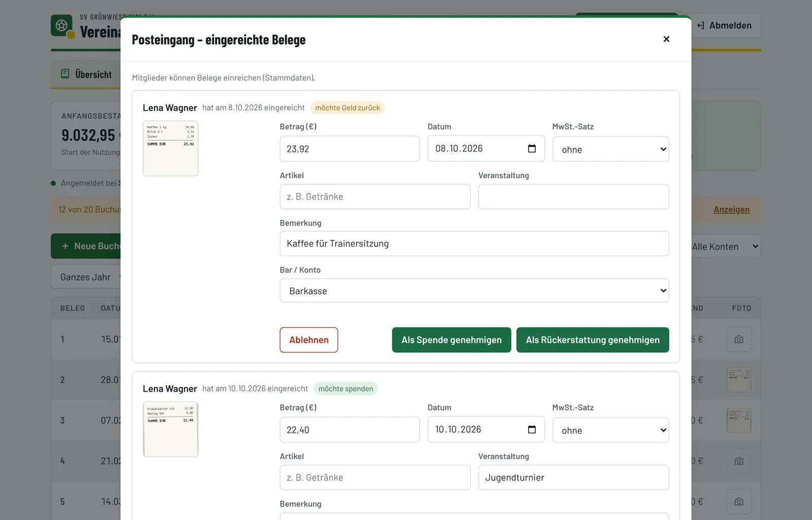Open the Barkasse account dropdown
Viewport: 812px width, 520px height.
click(x=475, y=291)
